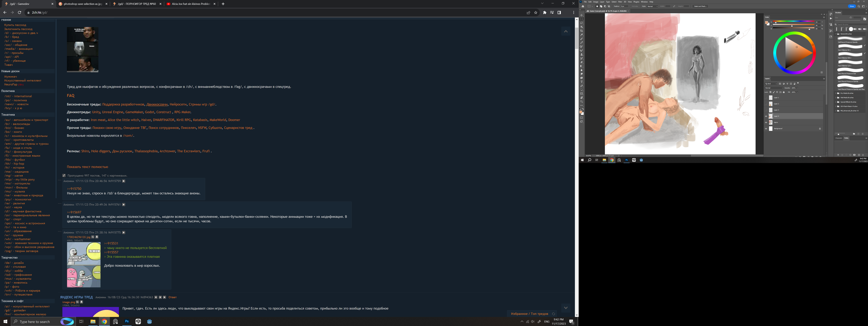
Task: Click the Hue slider in Color panel
Action: pos(794,21)
